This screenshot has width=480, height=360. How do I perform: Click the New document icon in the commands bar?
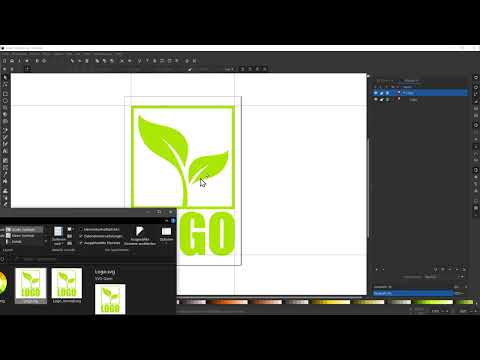[4, 61]
